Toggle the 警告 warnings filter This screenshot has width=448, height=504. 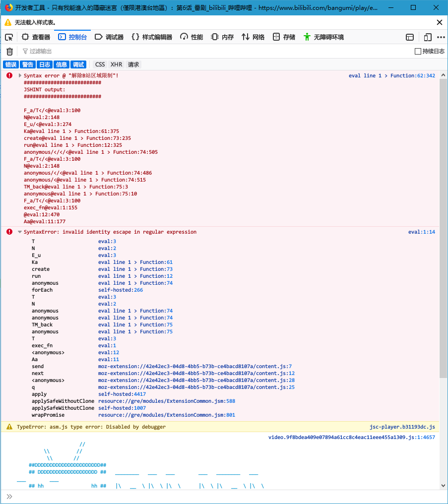click(x=28, y=64)
